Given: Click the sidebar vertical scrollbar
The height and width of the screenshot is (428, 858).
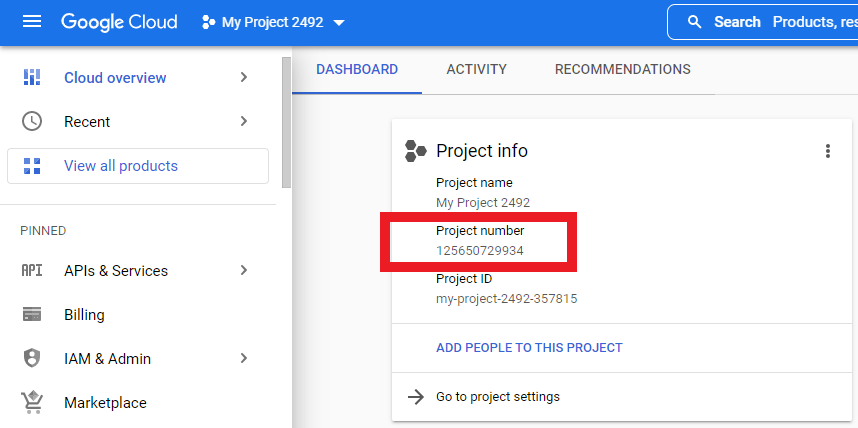Looking at the screenshot, I should [x=286, y=122].
